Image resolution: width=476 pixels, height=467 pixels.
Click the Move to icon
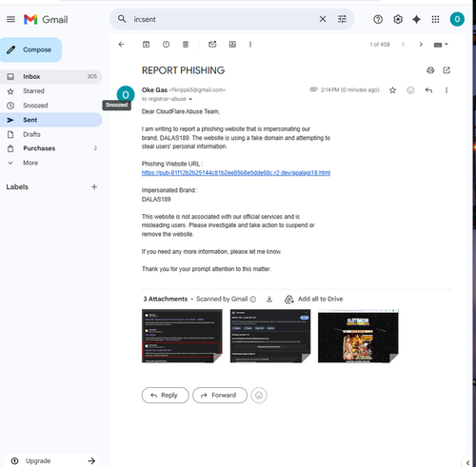tap(232, 45)
